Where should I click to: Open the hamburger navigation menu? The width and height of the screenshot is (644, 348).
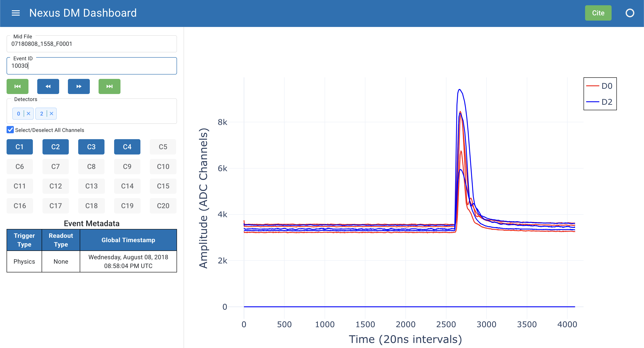(x=16, y=13)
